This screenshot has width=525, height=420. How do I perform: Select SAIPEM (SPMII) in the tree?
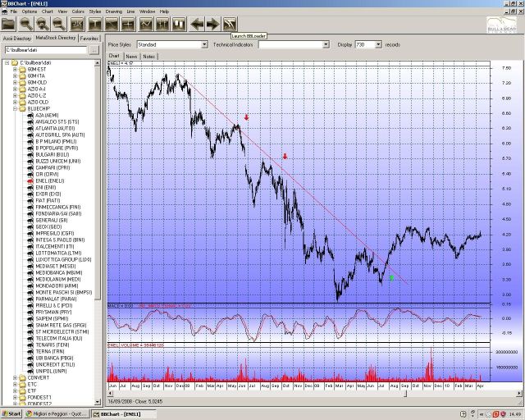pyautogui.click(x=52, y=318)
